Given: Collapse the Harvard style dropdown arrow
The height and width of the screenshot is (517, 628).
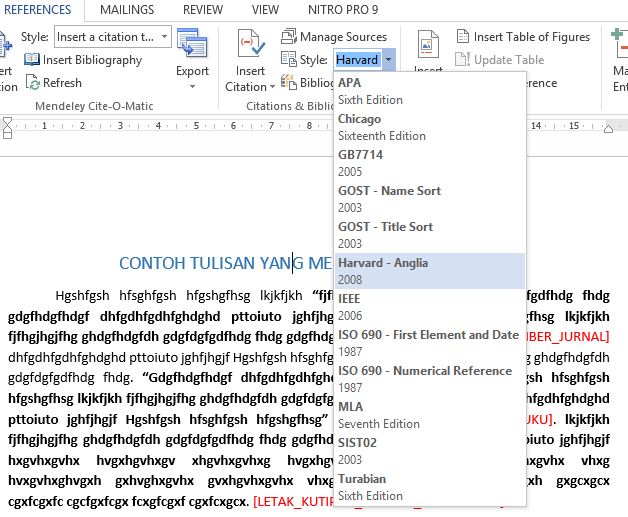Looking at the screenshot, I should coord(388,60).
